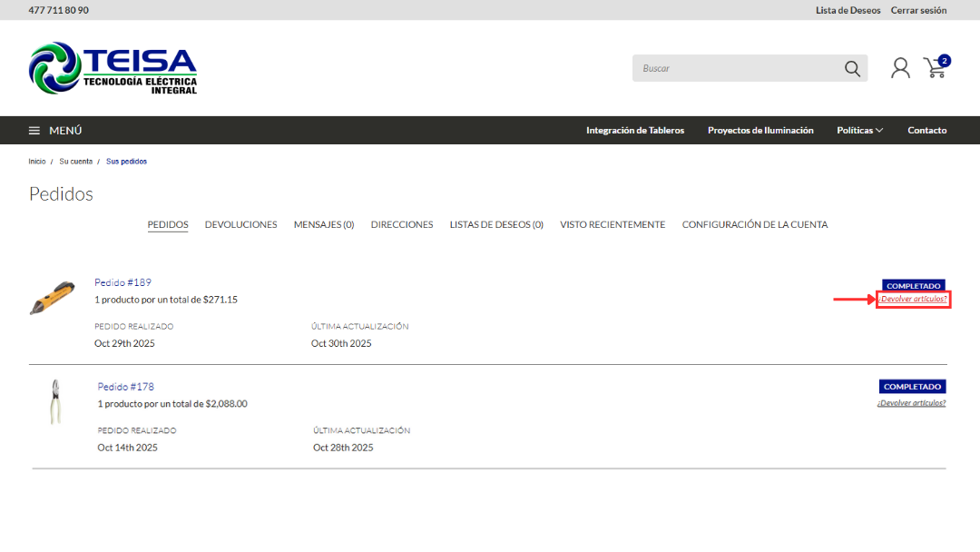
Task: Click the voltage tester product thumbnail
Action: pyautogui.click(x=54, y=299)
